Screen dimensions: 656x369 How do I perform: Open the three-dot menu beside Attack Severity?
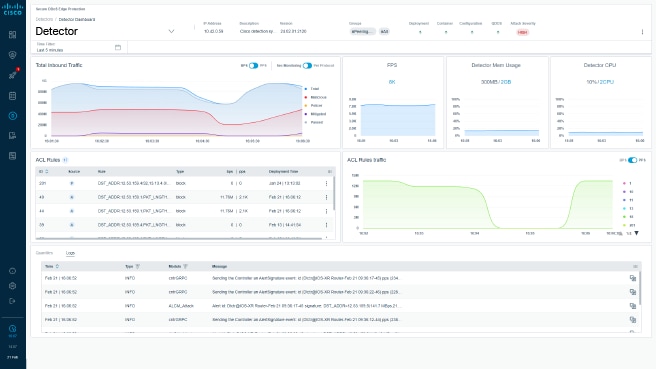[642, 32]
